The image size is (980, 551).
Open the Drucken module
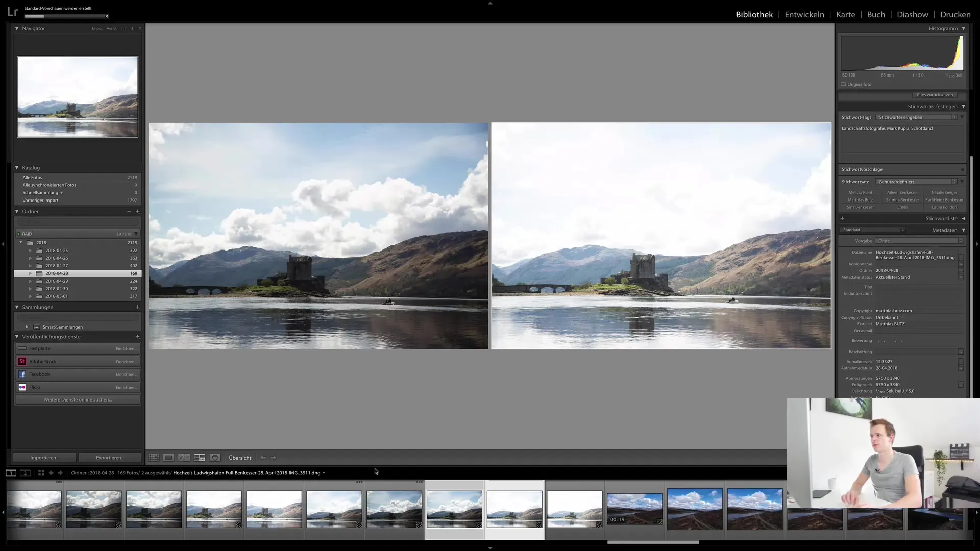click(955, 14)
